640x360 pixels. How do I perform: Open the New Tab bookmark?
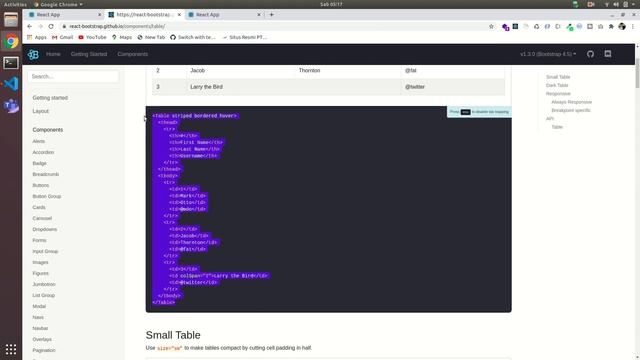coord(151,37)
